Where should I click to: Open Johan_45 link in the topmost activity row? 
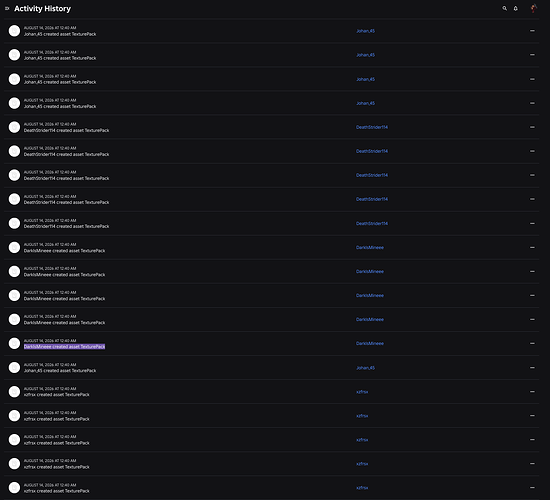pos(365,31)
